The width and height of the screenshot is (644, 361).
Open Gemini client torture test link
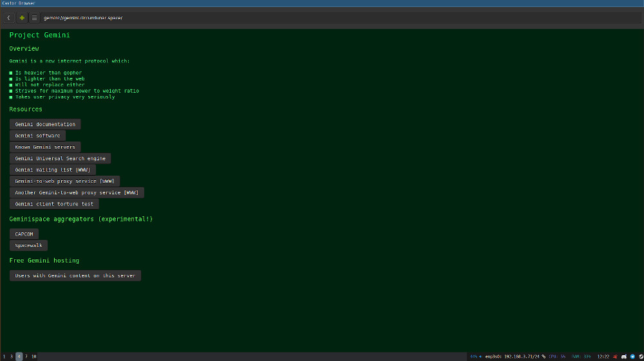click(x=54, y=204)
